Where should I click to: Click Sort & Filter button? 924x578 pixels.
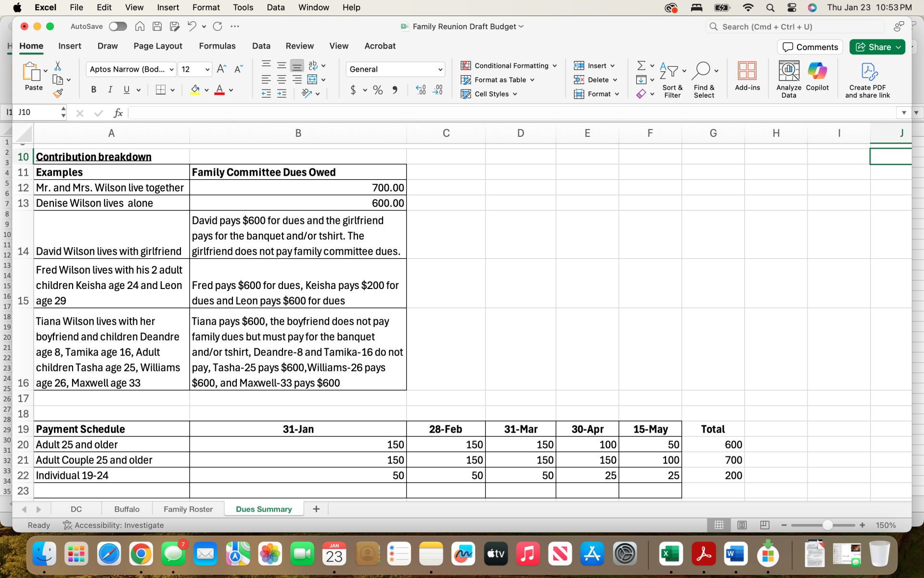(x=672, y=79)
